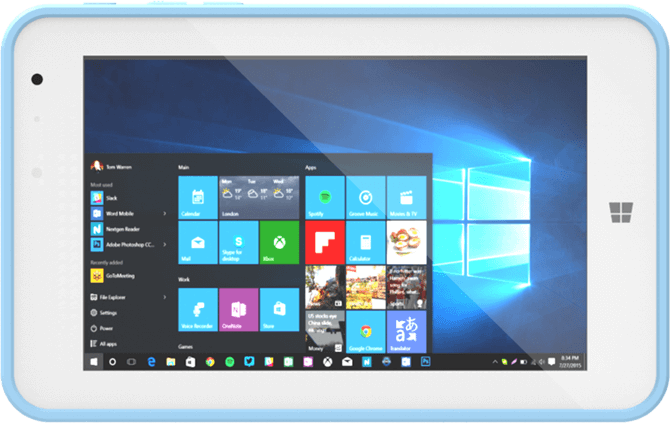The image size is (670, 423).
Task: Open Store from the taskbar
Action: tap(191, 362)
